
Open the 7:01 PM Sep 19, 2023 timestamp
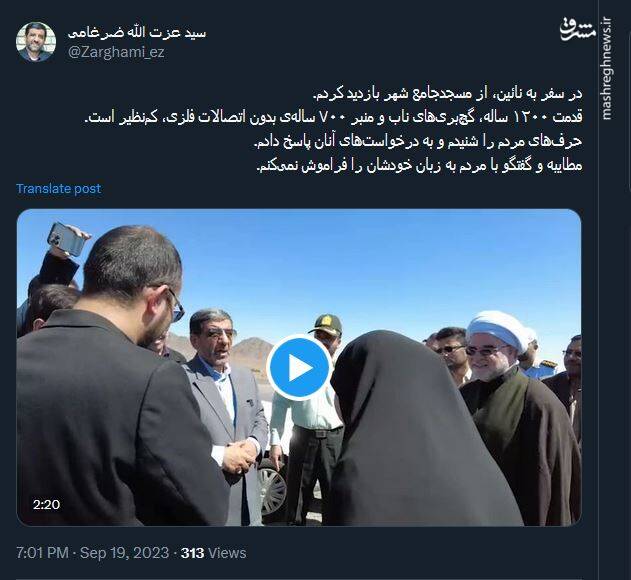point(93,553)
